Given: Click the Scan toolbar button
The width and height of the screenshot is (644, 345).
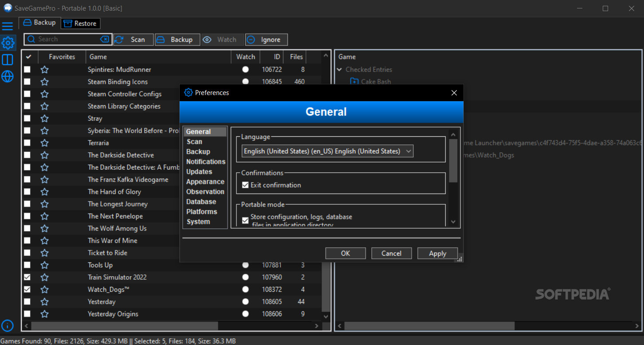Looking at the screenshot, I should click(x=134, y=40).
